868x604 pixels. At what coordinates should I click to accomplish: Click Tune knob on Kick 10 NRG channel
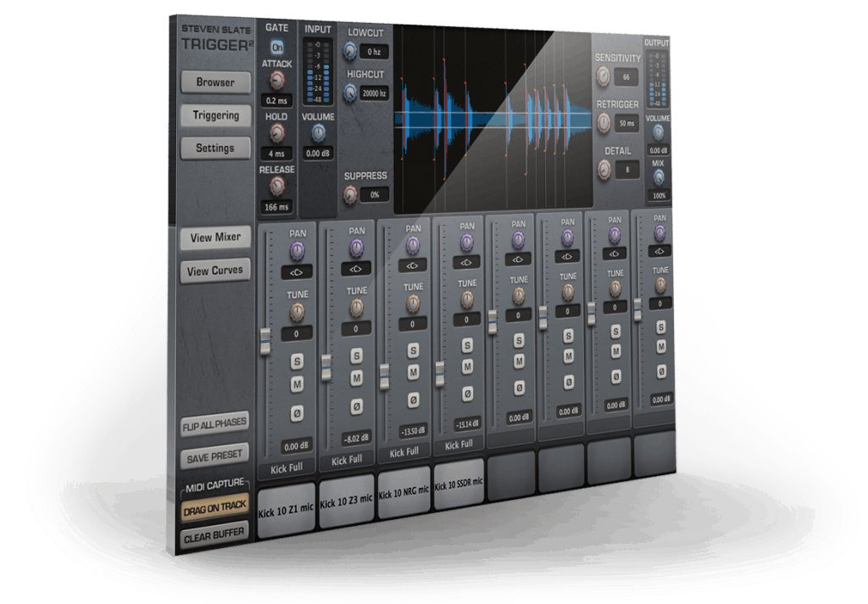(413, 303)
